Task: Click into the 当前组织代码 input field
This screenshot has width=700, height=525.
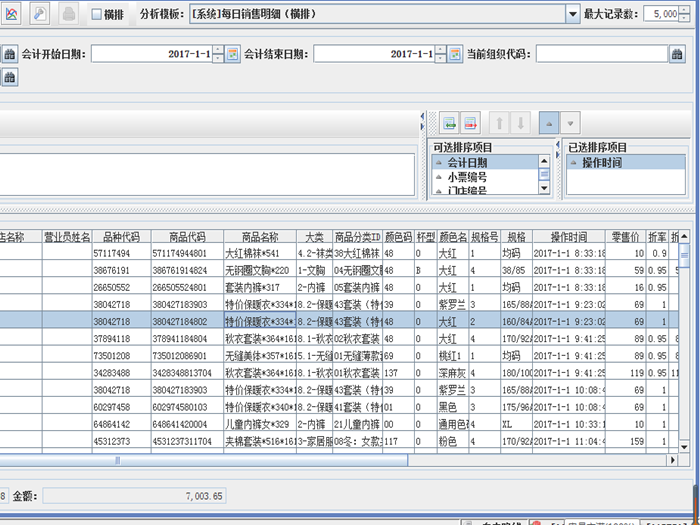Action: tap(599, 54)
